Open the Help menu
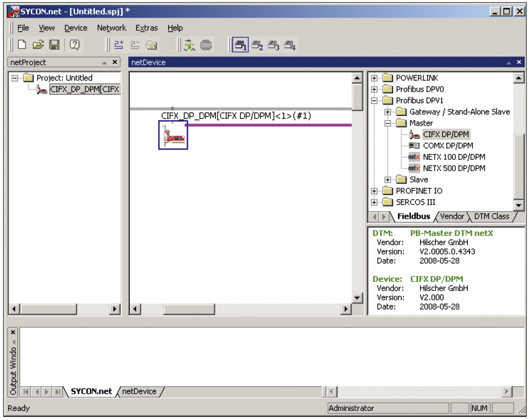 tap(175, 28)
